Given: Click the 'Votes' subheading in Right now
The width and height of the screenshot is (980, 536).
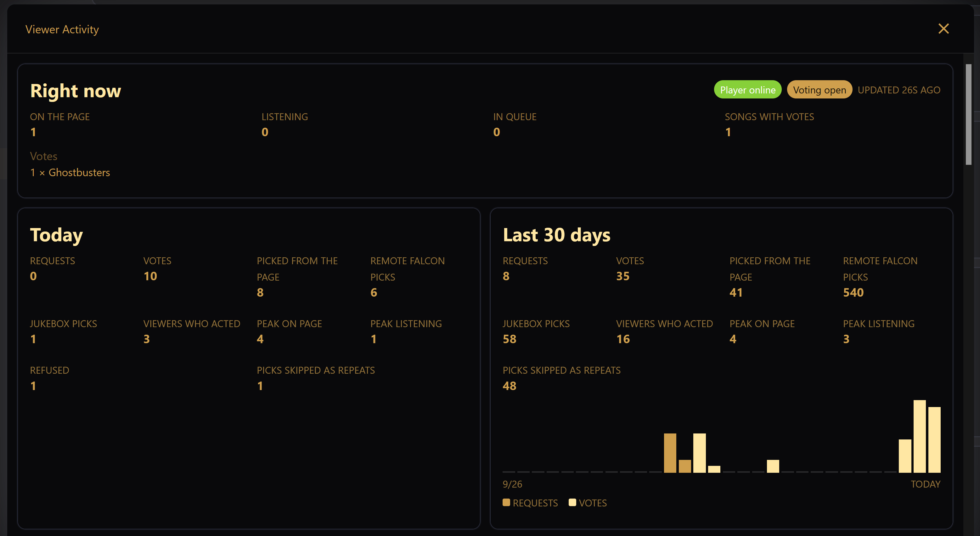Looking at the screenshot, I should (44, 156).
